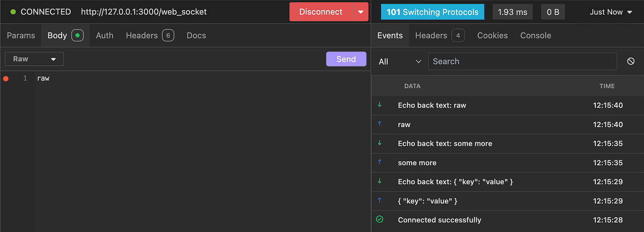Click outgoing arrow icon of 'some more' event
The image size is (644, 232).
coord(379,162)
